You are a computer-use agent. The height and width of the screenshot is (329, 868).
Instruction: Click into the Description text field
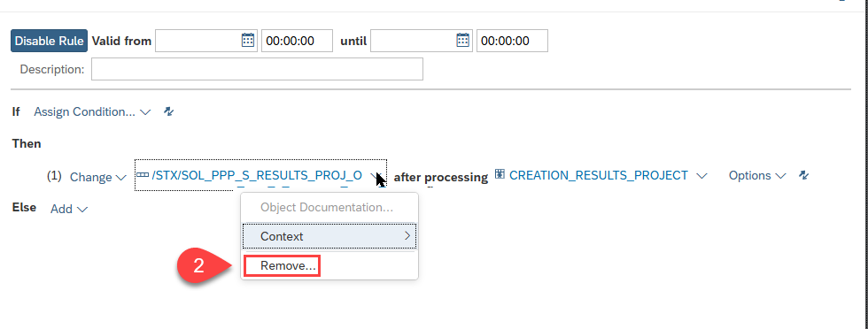(x=258, y=69)
